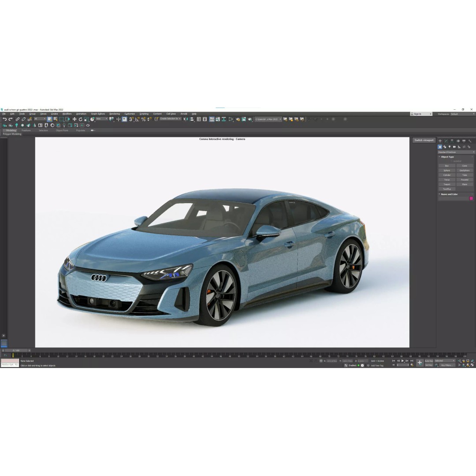Toggle Spinner Snap
The image size is (476, 476).
(x=149, y=119)
